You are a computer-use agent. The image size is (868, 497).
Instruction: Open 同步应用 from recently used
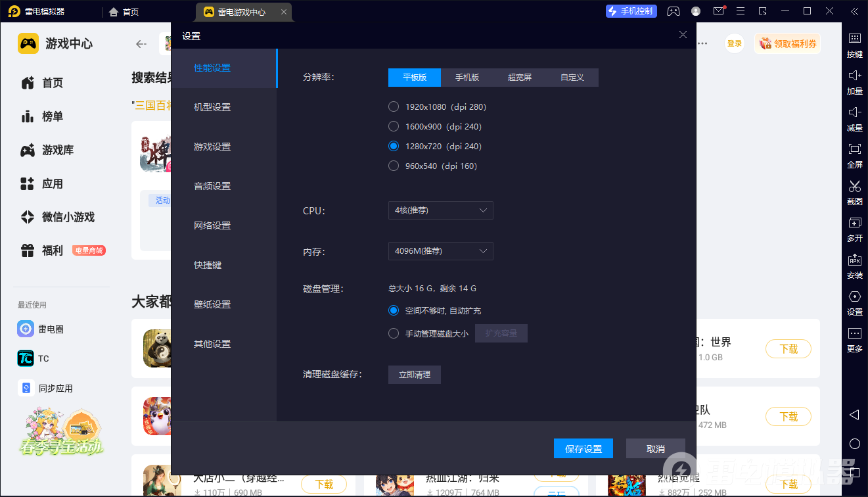click(x=45, y=389)
